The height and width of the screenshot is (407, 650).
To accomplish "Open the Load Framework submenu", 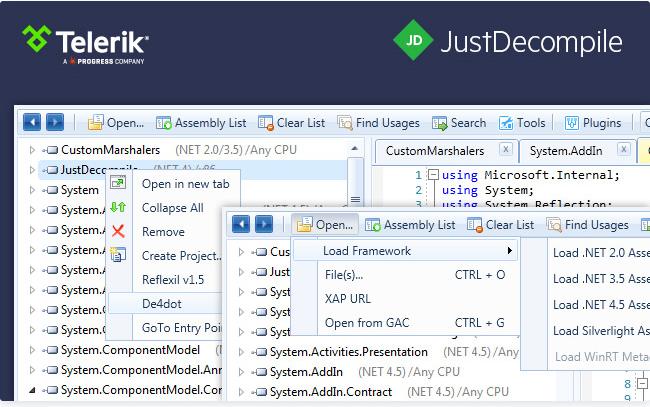I will pos(405,251).
